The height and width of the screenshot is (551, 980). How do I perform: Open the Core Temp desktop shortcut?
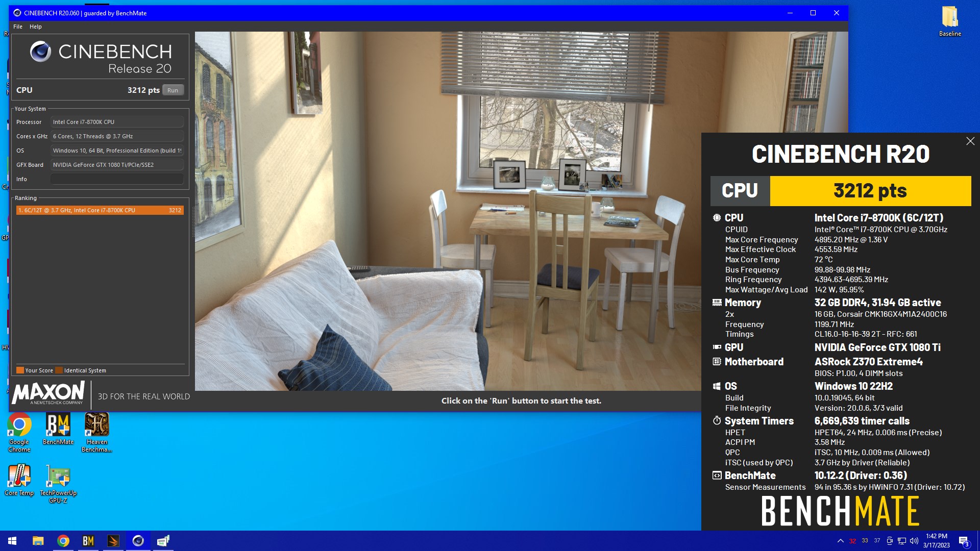[x=19, y=480]
